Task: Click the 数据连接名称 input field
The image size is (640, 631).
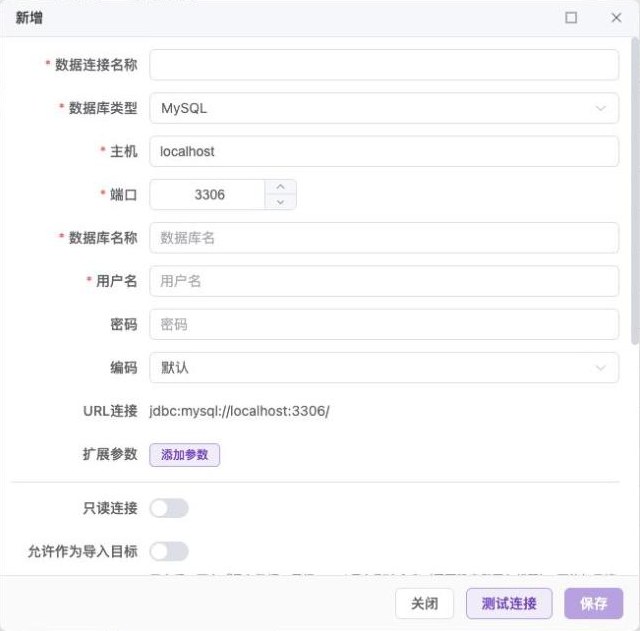Action: point(384,65)
